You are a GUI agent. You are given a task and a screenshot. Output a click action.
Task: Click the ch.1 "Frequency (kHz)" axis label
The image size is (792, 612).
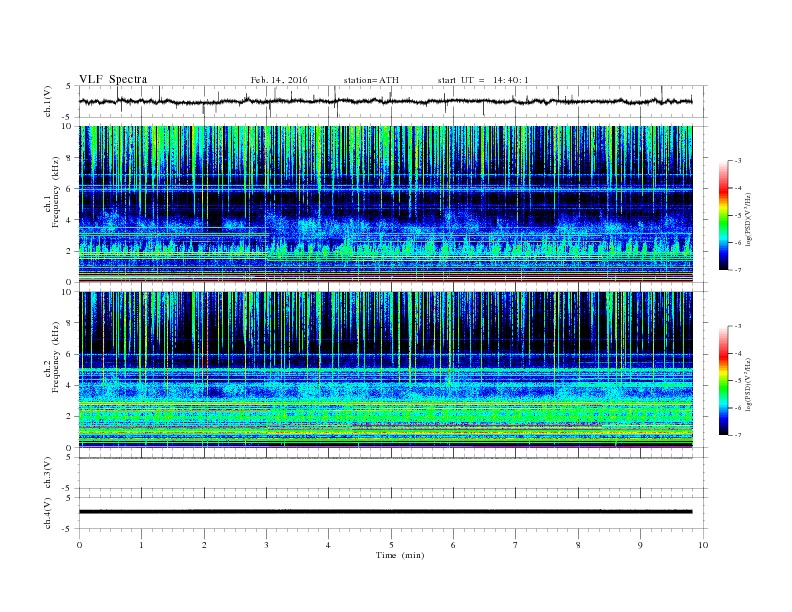click(x=55, y=192)
